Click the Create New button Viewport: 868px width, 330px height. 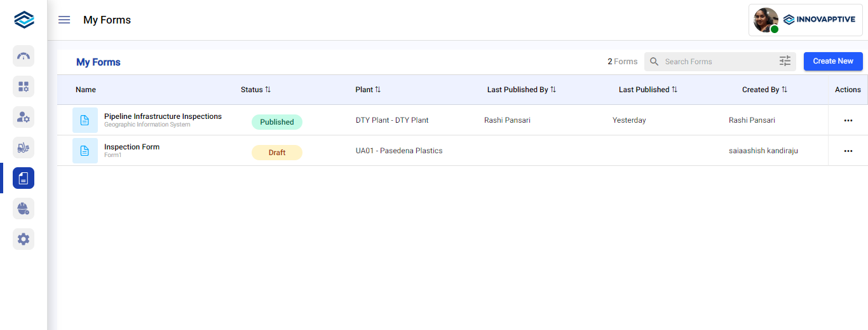[x=833, y=61]
